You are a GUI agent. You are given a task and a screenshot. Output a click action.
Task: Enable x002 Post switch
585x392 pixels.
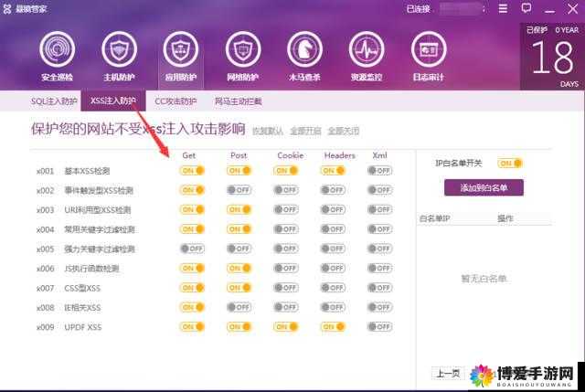pos(239,190)
